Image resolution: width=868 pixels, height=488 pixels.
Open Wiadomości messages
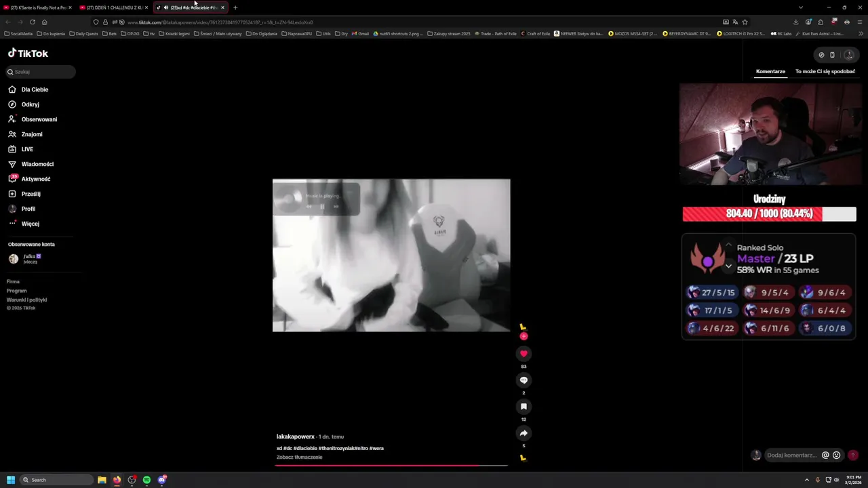[31, 164]
